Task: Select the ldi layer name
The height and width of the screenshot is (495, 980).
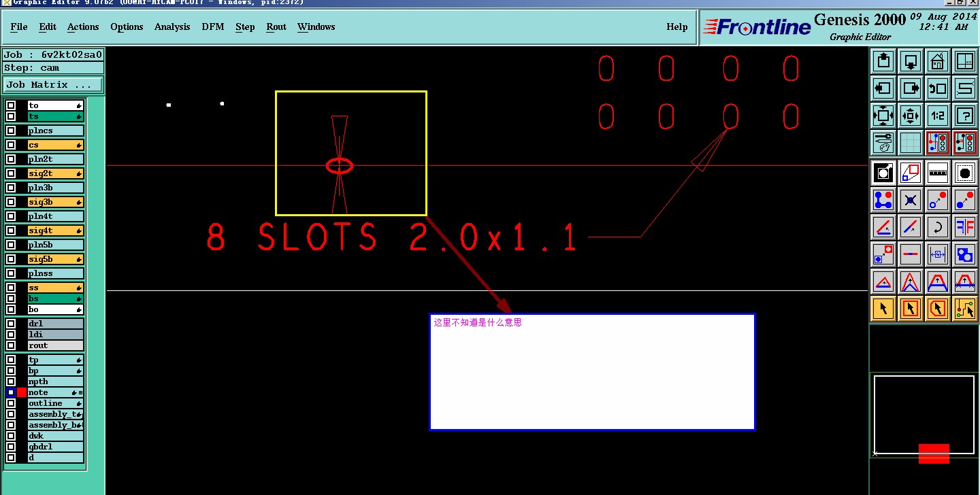Action: [56, 335]
